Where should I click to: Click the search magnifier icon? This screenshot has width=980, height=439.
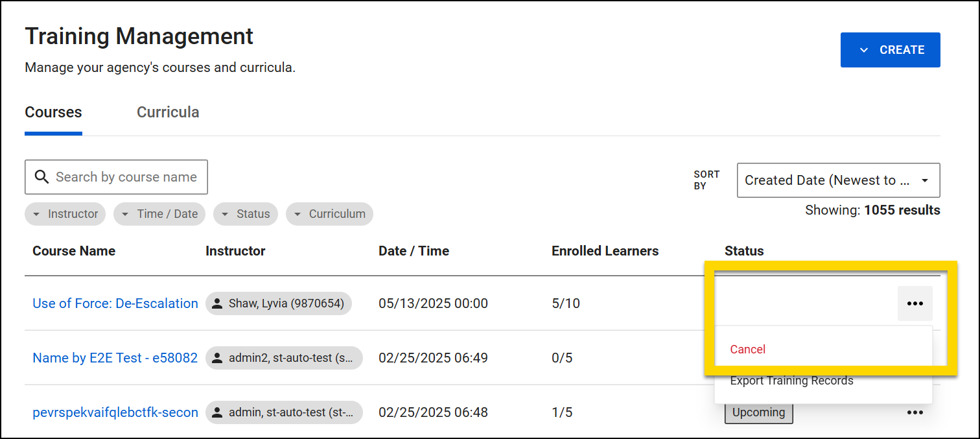tap(41, 177)
